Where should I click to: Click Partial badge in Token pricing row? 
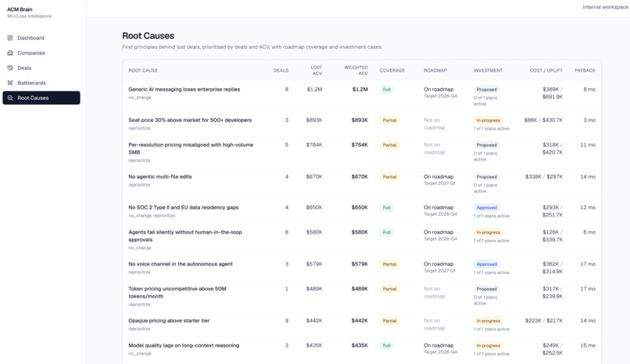pos(389,289)
